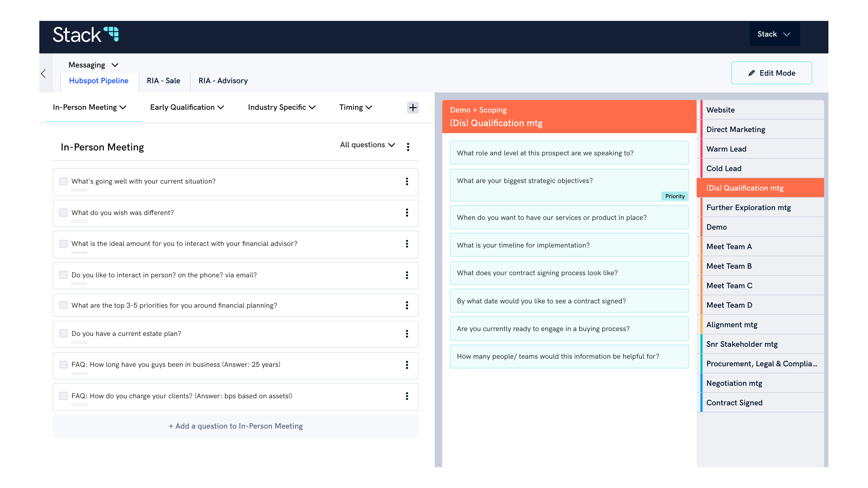Check the checkbox for the wish was different question
This screenshot has width=868, height=488.
coord(63,213)
